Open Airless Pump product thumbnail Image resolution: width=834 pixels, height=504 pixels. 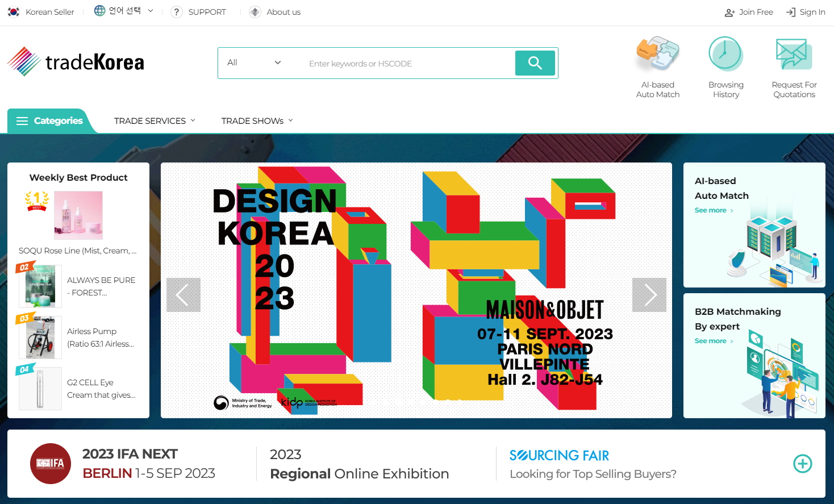40,338
